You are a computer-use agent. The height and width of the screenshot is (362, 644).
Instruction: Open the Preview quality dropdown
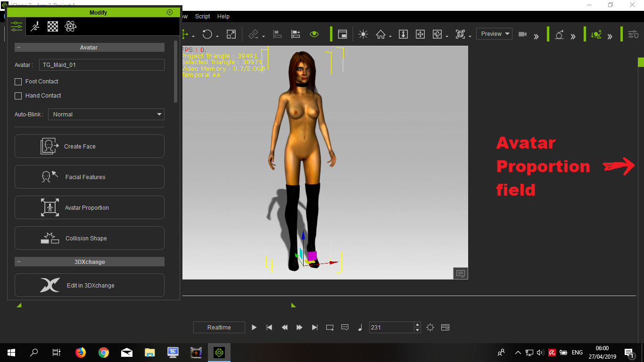(x=494, y=34)
